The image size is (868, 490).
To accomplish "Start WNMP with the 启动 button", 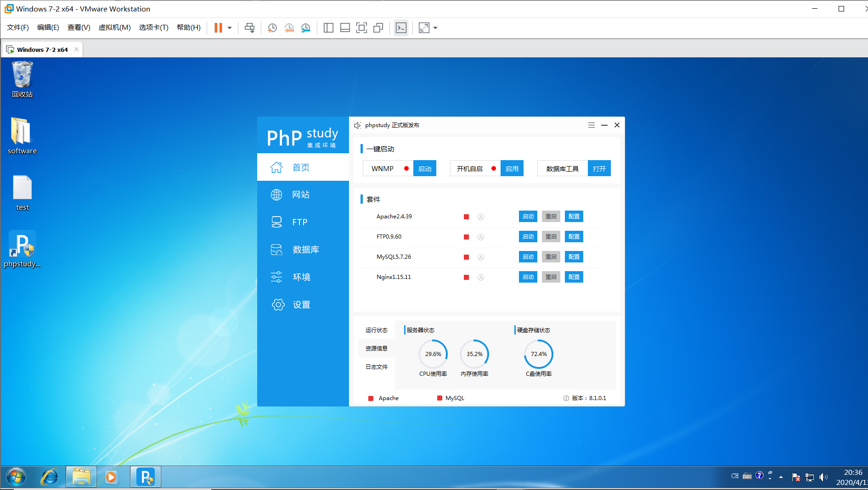I will coord(425,168).
